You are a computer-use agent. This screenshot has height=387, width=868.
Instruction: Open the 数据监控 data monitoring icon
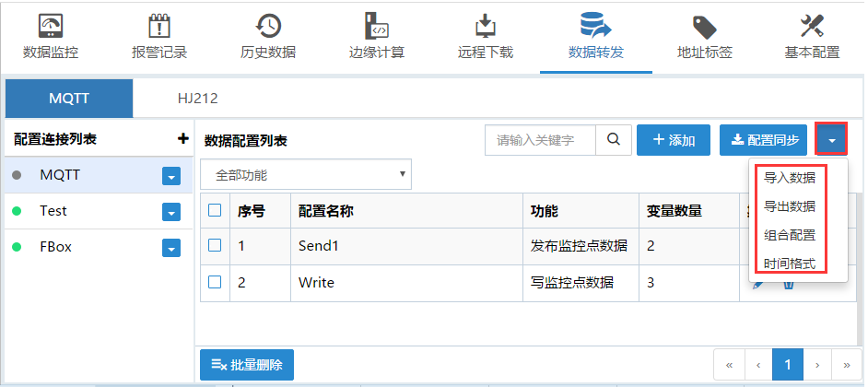tap(50, 26)
